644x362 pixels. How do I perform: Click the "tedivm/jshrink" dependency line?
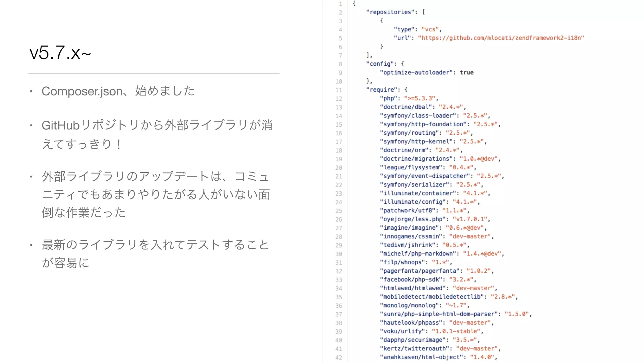[x=425, y=245]
